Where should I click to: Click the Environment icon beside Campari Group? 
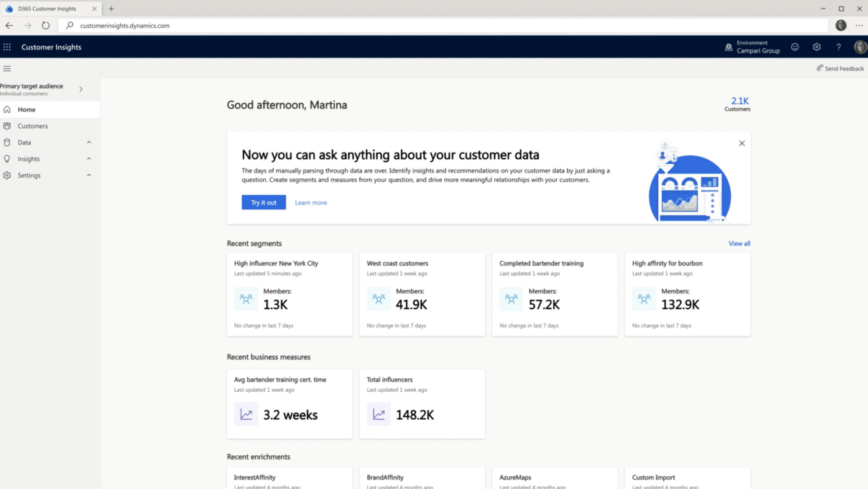(729, 47)
